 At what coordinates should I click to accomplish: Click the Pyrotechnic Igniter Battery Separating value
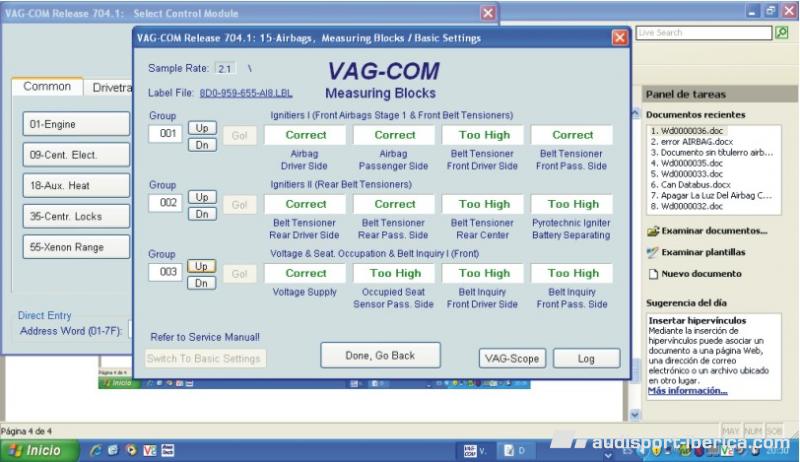click(572, 204)
